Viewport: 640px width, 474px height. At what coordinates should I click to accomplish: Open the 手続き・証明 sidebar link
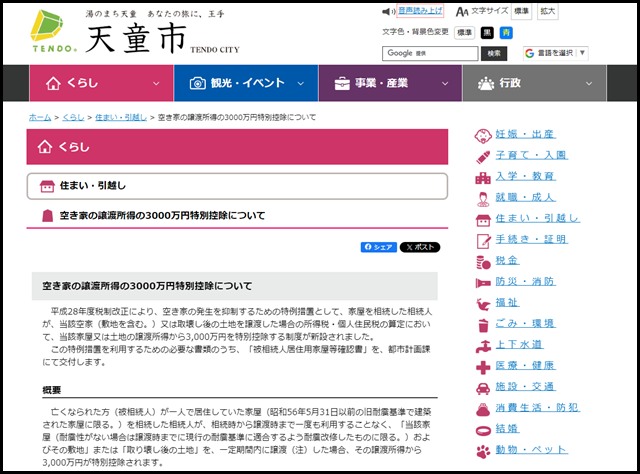pos(531,239)
